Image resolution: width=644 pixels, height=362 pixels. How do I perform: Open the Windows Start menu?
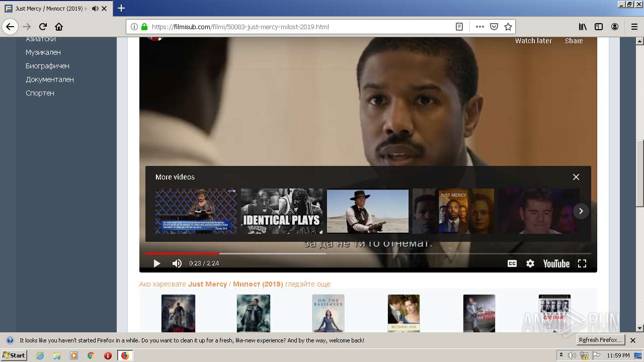(x=14, y=355)
